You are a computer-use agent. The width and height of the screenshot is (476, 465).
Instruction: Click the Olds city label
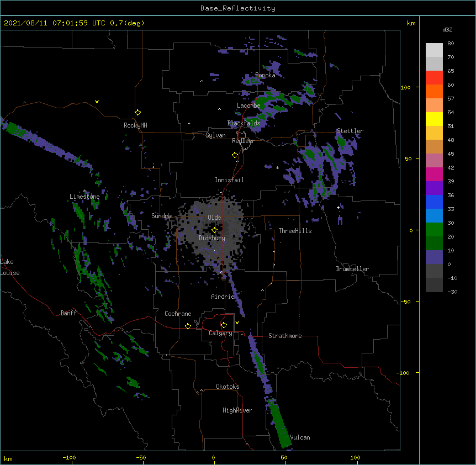click(214, 218)
